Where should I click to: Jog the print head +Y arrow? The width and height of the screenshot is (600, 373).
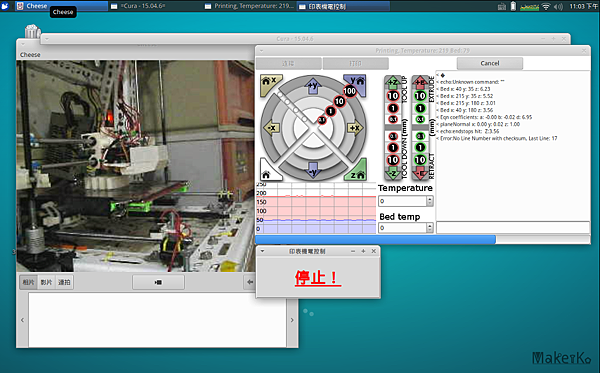point(313,85)
